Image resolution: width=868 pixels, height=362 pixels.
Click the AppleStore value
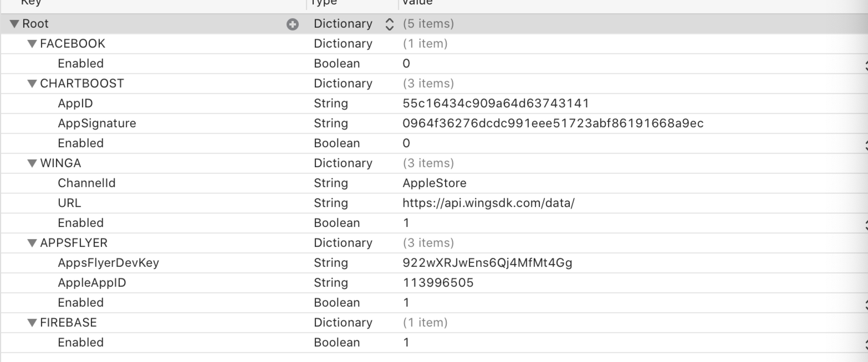[434, 183]
